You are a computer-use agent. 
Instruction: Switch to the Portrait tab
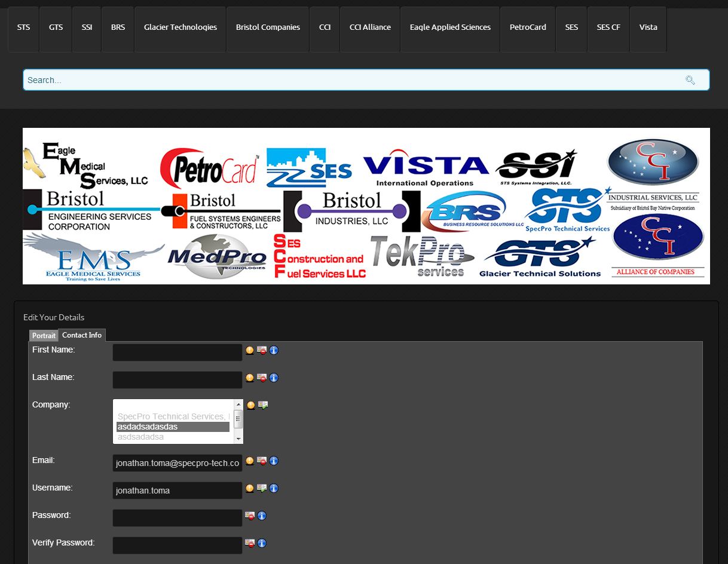[44, 336]
